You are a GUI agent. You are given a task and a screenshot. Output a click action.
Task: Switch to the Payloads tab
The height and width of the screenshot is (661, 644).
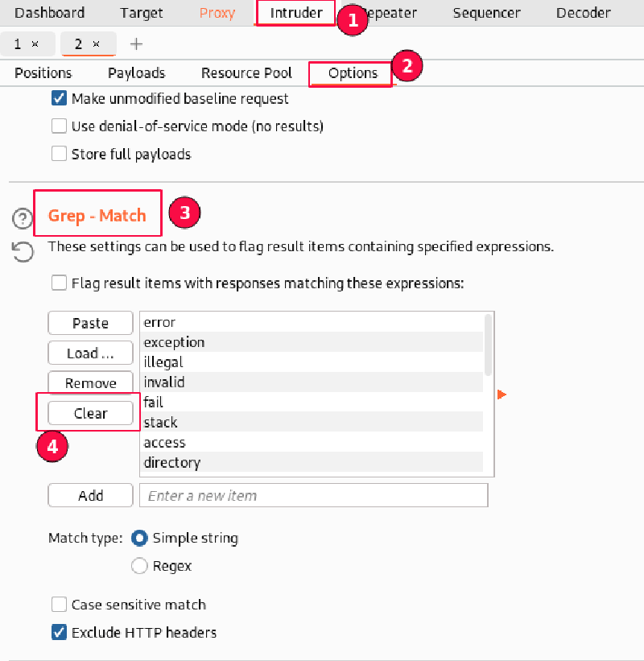[136, 73]
